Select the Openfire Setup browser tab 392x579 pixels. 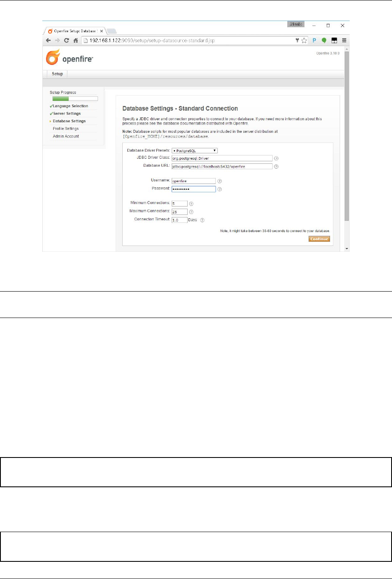pyautogui.click(x=75, y=31)
